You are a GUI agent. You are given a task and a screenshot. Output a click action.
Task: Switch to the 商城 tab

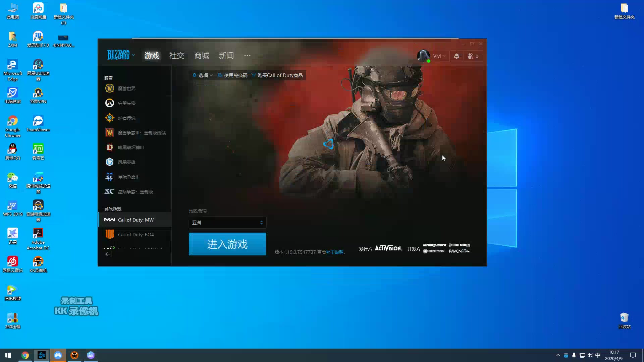click(x=202, y=56)
